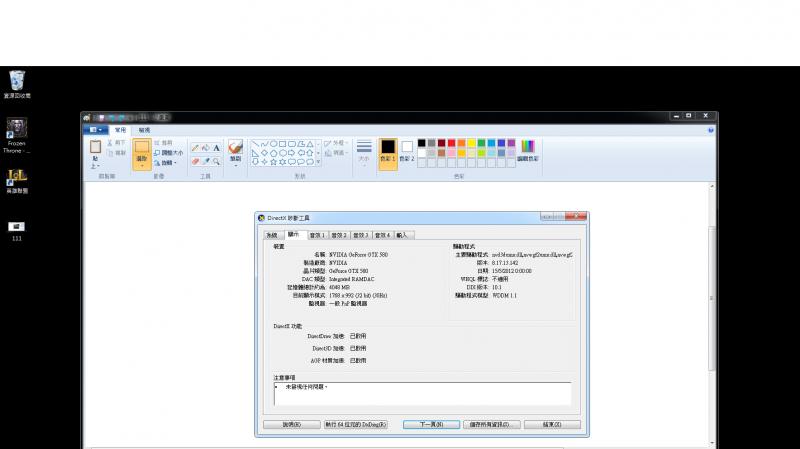Choose the Text tool labeled A
The height and width of the screenshot is (449, 800).
(x=216, y=148)
